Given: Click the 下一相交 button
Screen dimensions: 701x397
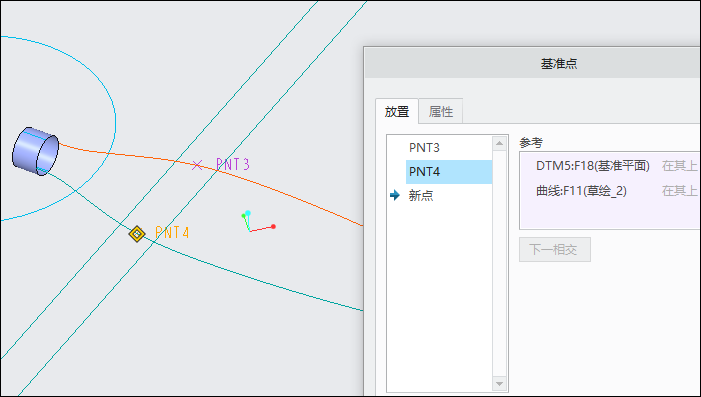Looking at the screenshot, I should (x=555, y=249).
